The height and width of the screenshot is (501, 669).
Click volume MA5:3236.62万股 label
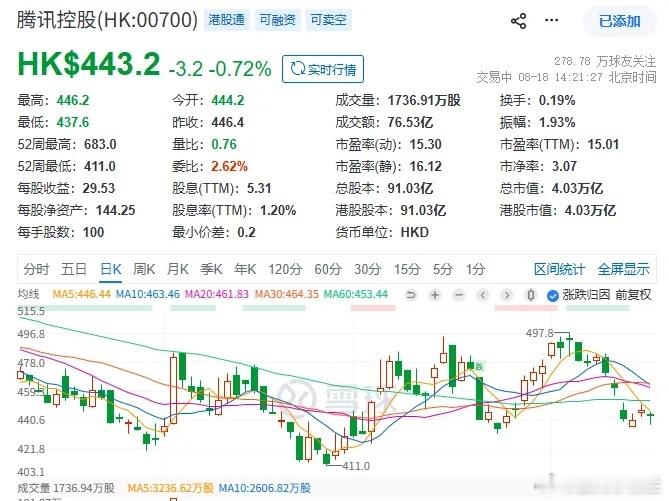(x=170, y=488)
